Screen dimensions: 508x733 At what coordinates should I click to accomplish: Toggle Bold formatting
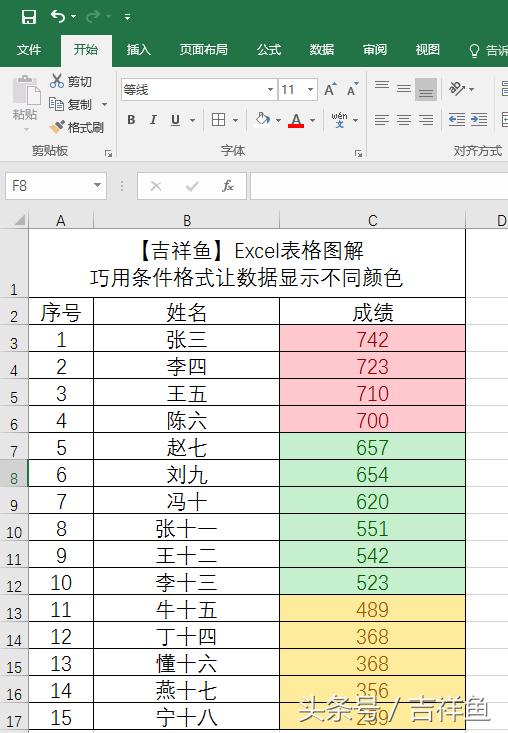pyautogui.click(x=131, y=120)
